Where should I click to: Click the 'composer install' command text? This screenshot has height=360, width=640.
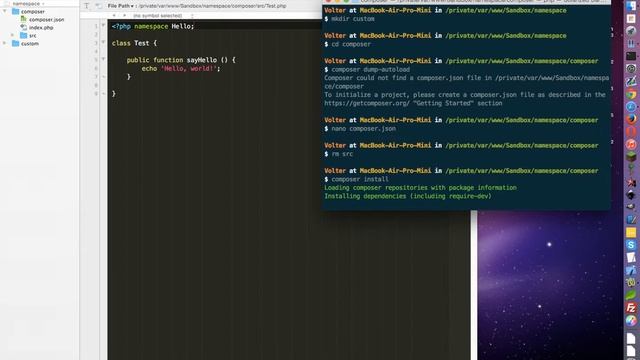(x=360, y=179)
